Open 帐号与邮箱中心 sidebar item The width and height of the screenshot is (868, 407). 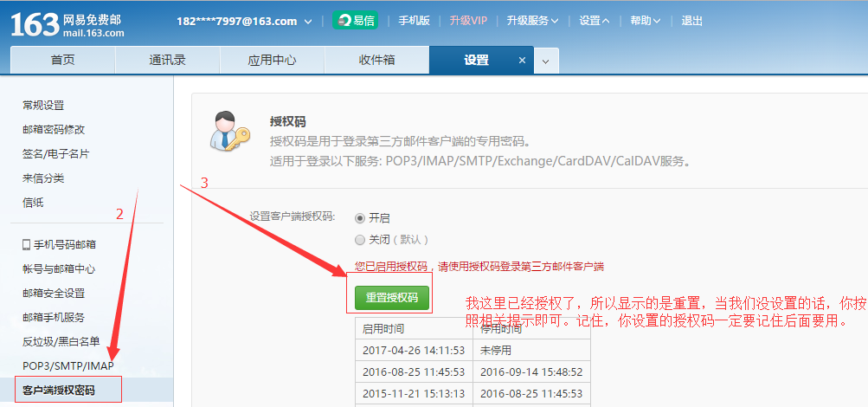(x=59, y=269)
